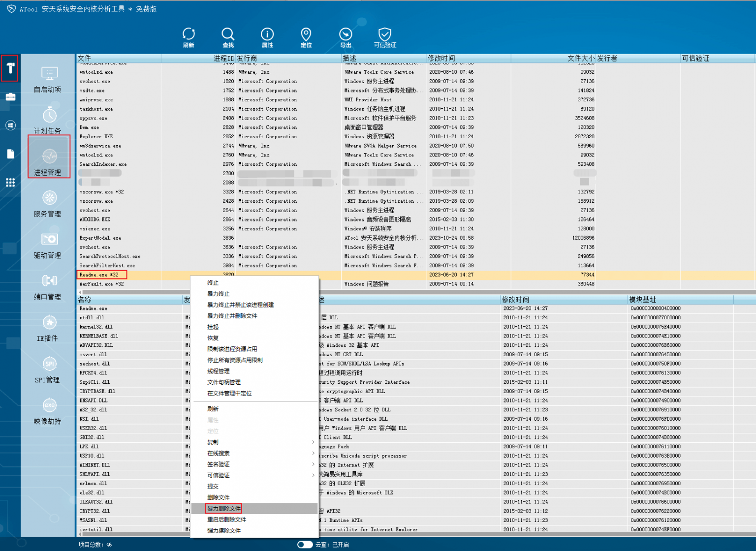
Task: Select the Readme.exe *32 process row
Action: tap(101, 275)
